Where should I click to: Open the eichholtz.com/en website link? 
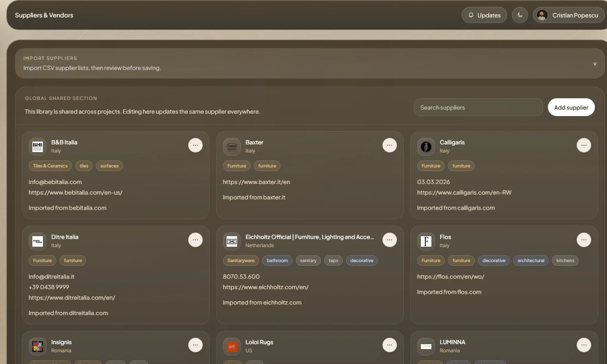265,287
